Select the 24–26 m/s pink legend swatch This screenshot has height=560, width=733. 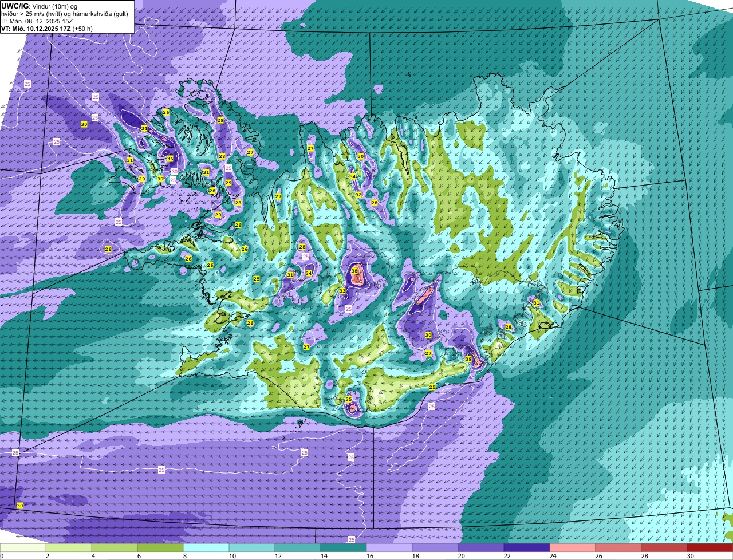tap(573, 548)
